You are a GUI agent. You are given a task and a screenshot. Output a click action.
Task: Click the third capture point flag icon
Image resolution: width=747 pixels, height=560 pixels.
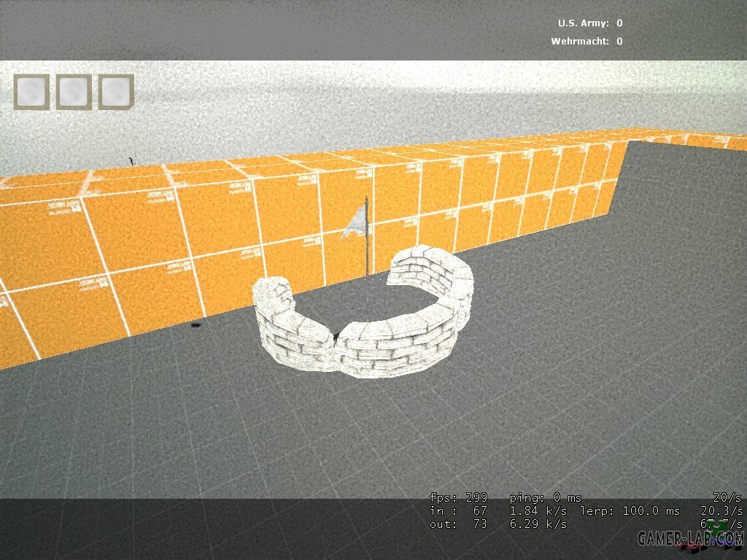pos(116,92)
